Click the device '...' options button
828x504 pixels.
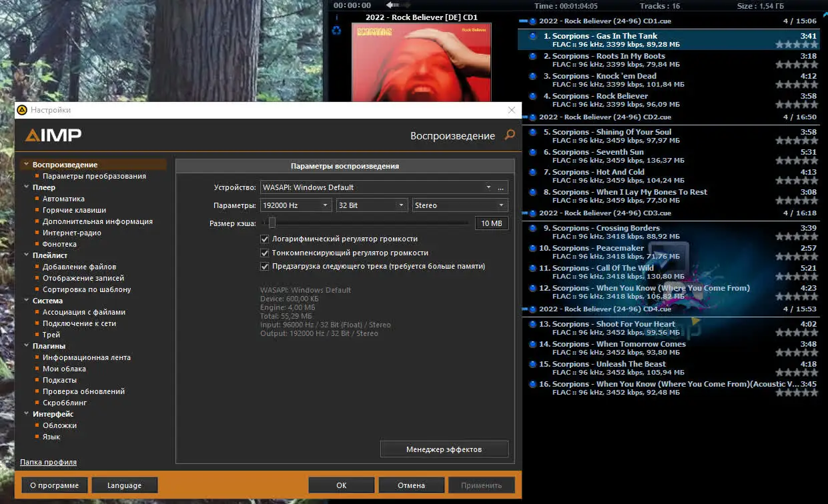tap(501, 187)
